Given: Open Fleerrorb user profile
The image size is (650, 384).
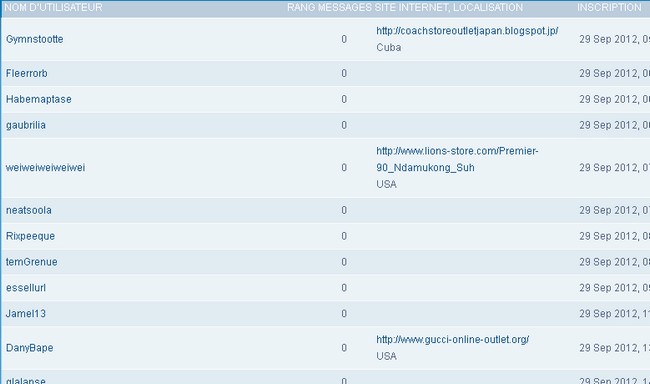Looking at the screenshot, I should [27, 73].
